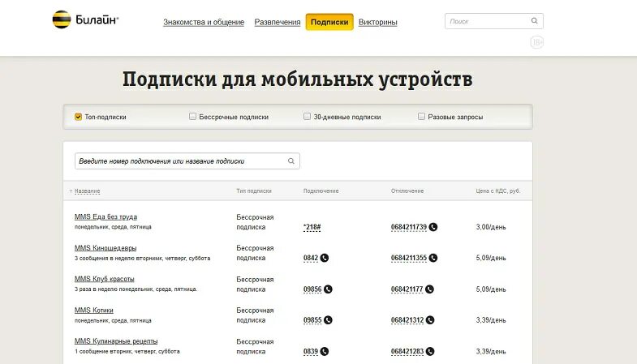Image resolution: width=637 pixels, height=364 pixels.
Task: Uncheck the Топ-подписки checkbox
Action: (78, 117)
